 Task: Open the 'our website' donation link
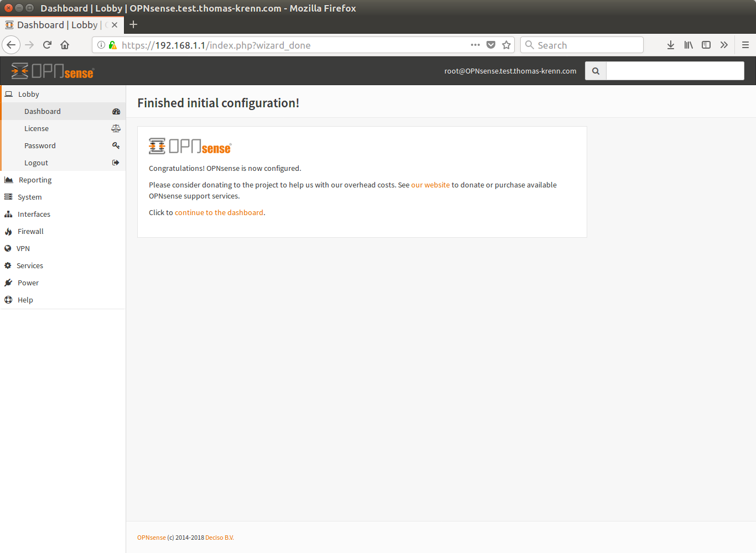point(431,185)
